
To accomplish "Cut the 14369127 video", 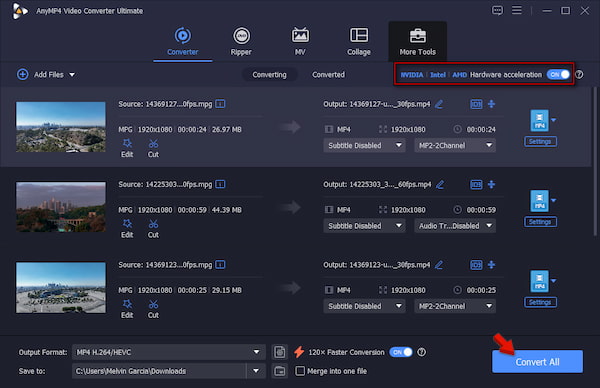I will (153, 148).
